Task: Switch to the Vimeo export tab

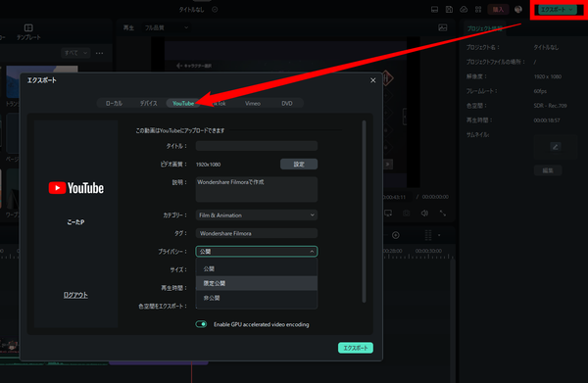Action: [253, 103]
